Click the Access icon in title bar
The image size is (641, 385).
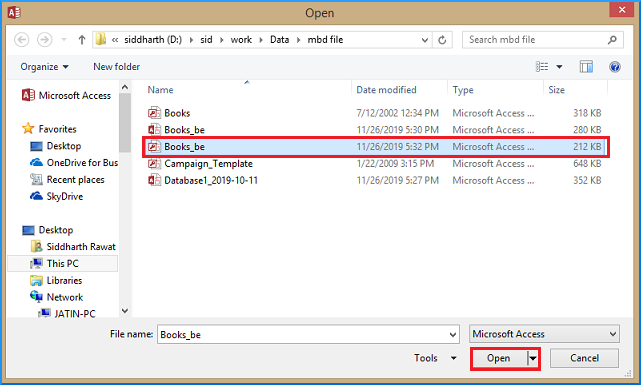[x=14, y=12]
